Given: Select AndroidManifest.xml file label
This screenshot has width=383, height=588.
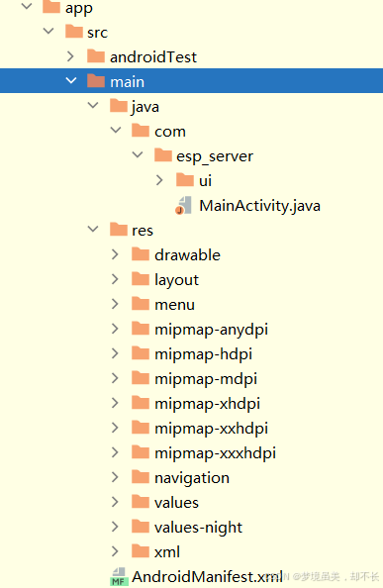Looking at the screenshot, I should (207, 577).
